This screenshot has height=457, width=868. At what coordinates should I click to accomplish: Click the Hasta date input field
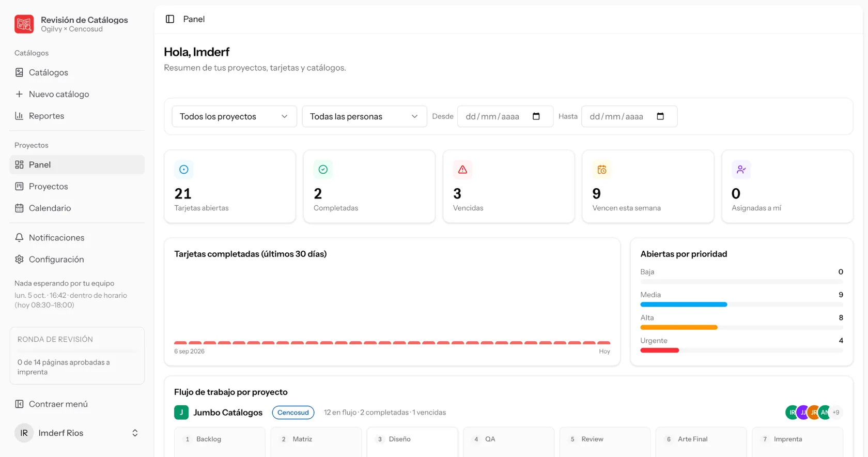coord(629,116)
